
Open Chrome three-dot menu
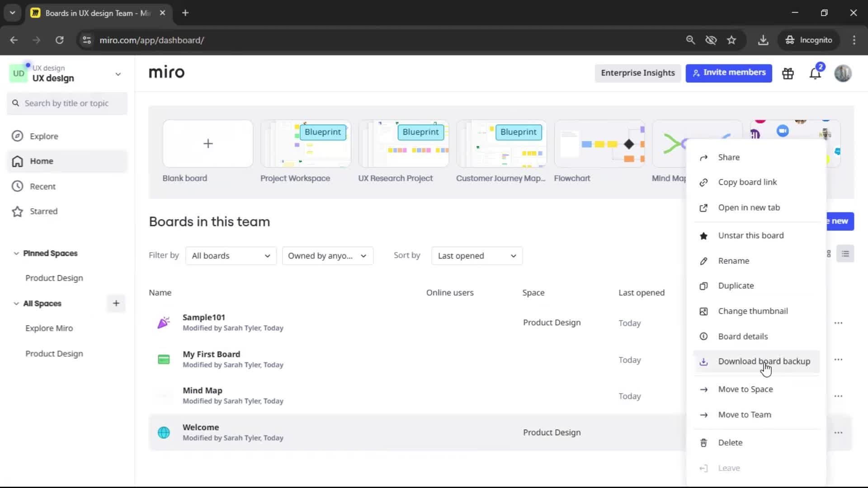854,40
